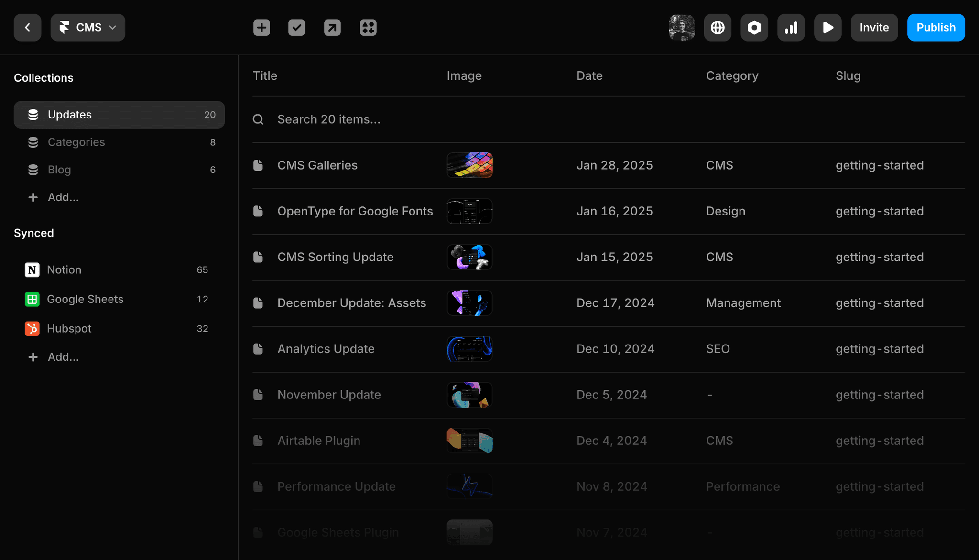The width and height of the screenshot is (979, 560).
Task: Open the CMS dropdown menu
Action: 88,28
